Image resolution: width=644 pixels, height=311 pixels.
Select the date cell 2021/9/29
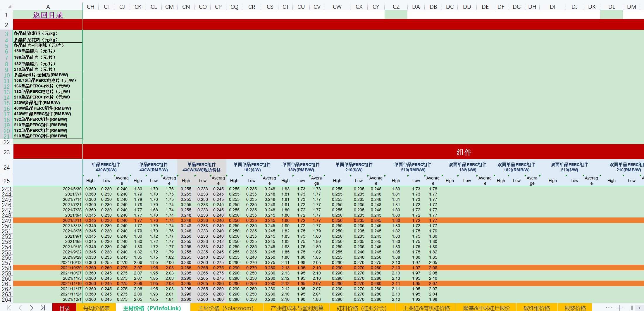point(48,257)
